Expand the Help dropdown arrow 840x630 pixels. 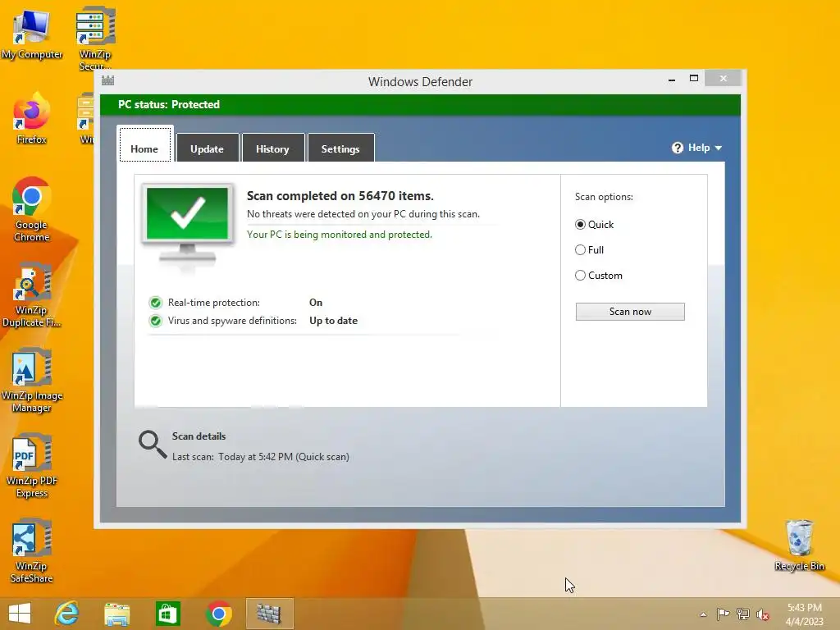[719, 148]
